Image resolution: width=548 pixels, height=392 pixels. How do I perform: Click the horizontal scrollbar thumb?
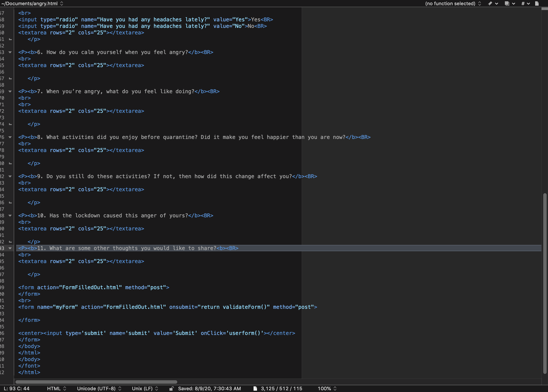pos(96,382)
